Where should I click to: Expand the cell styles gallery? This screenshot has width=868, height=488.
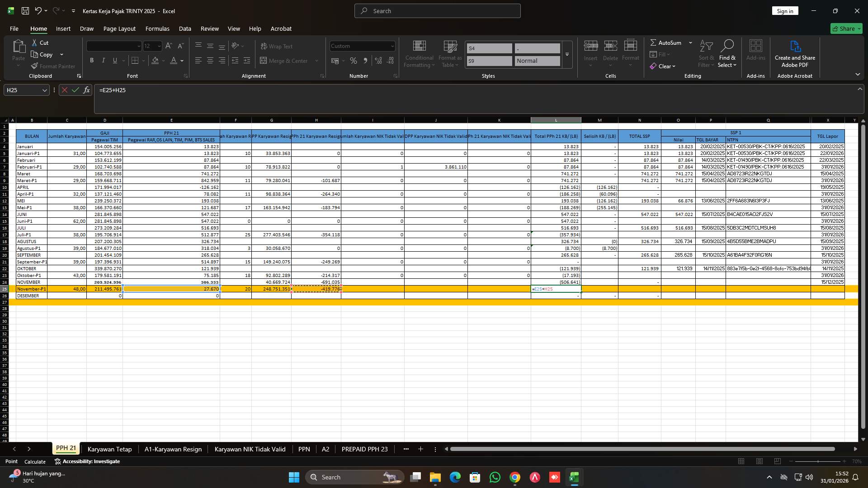567,54
